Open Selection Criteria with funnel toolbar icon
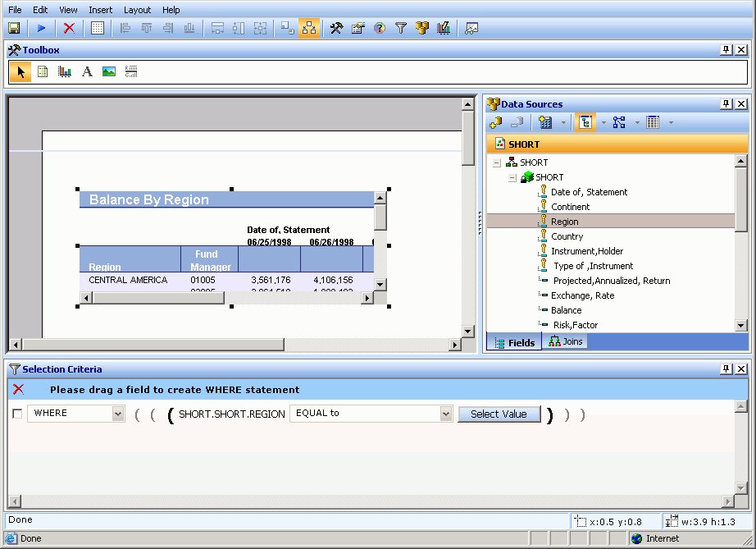Screen dimensions: 756x549 coord(401,29)
